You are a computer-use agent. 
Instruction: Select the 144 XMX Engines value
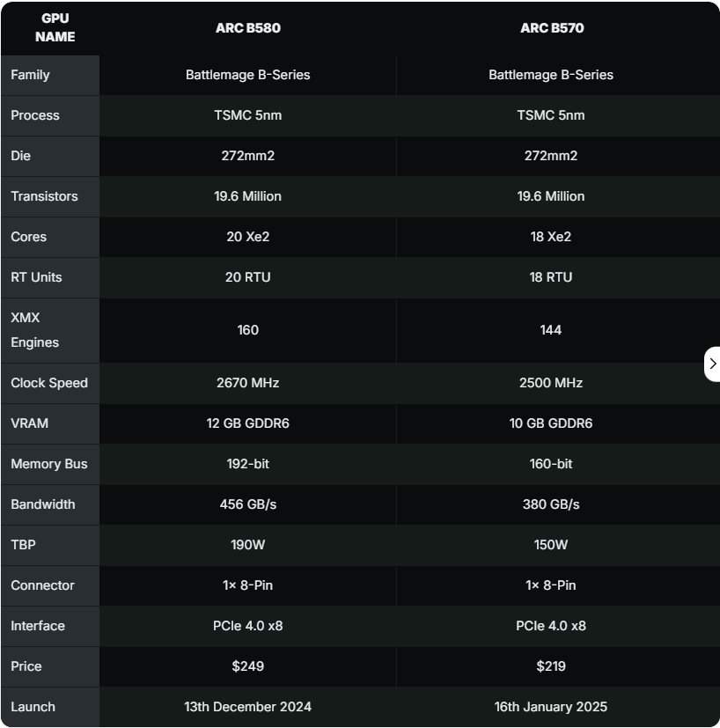pyautogui.click(x=551, y=329)
